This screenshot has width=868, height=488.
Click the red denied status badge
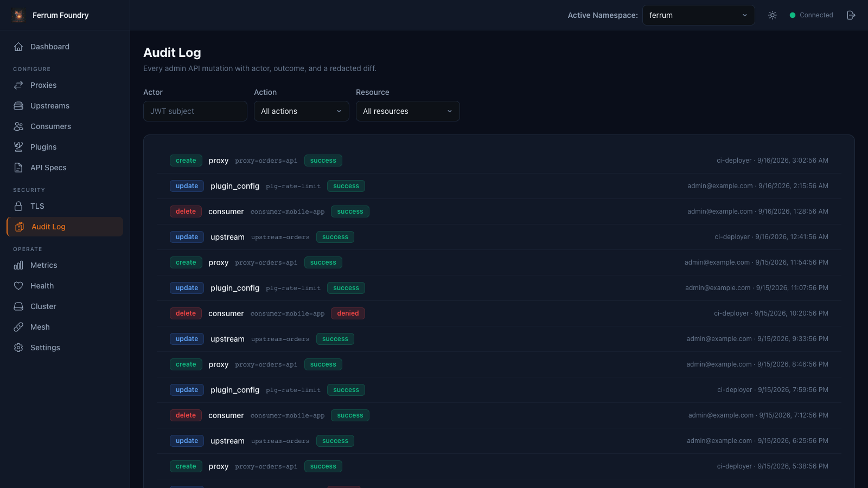tap(348, 313)
